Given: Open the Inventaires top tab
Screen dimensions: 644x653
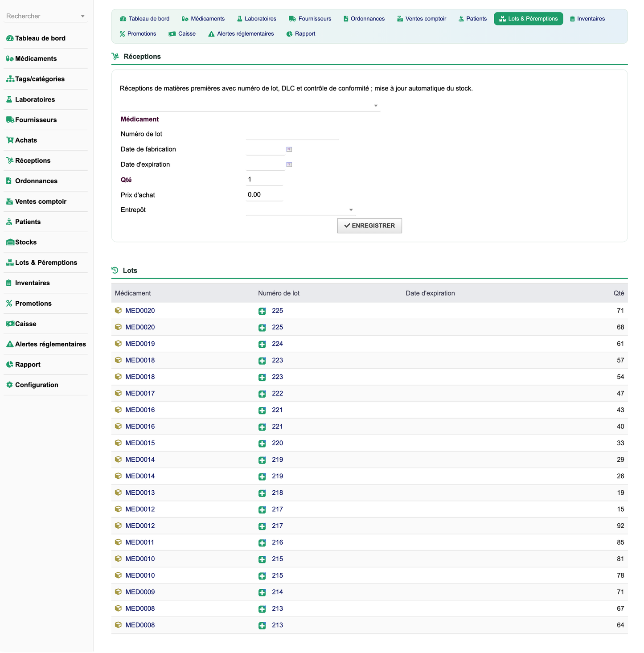Looking at the screenshot, I should click(x=587, y=19).
